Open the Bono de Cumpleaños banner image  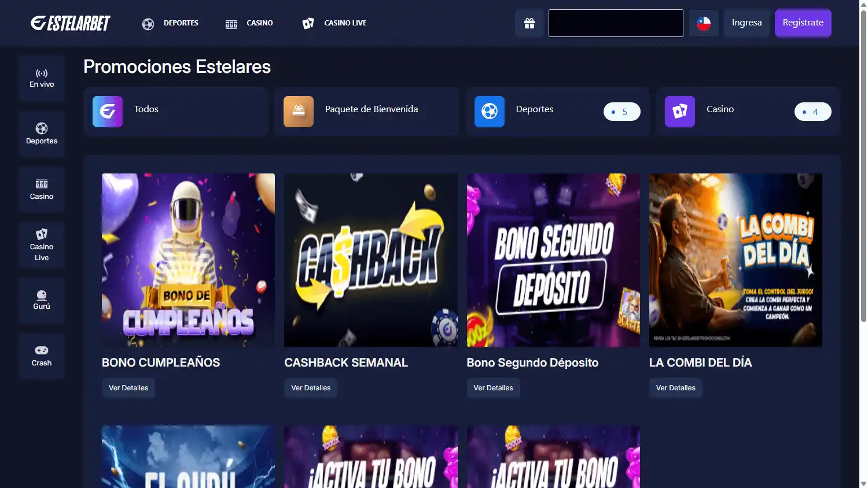tap(188, 260)
